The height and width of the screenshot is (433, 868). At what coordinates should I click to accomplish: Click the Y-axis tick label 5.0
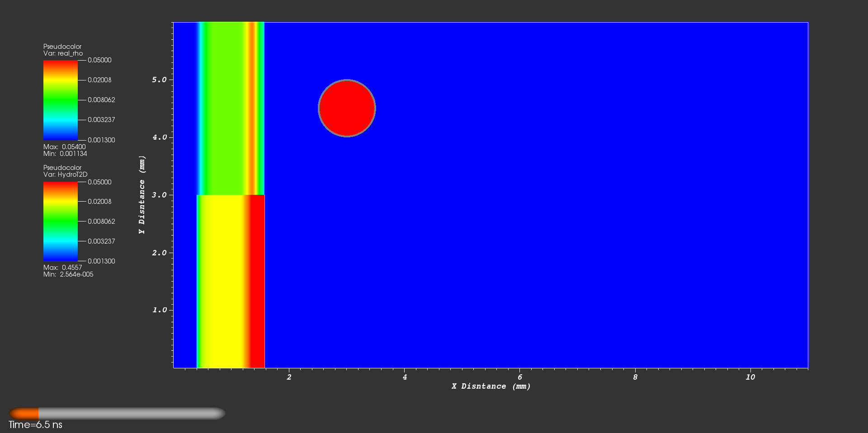159,80
